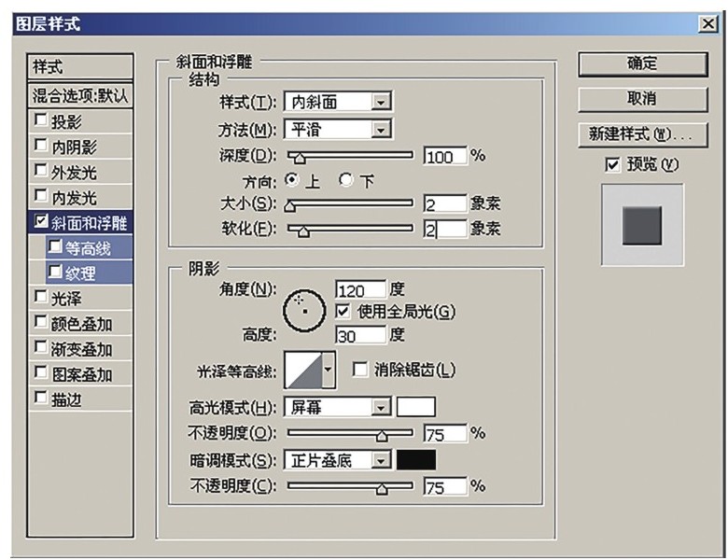Viewport: 728px width, 560px height.
Task: Expand the 光泽等高线 contour picker arrow
Action: point(329,370)
